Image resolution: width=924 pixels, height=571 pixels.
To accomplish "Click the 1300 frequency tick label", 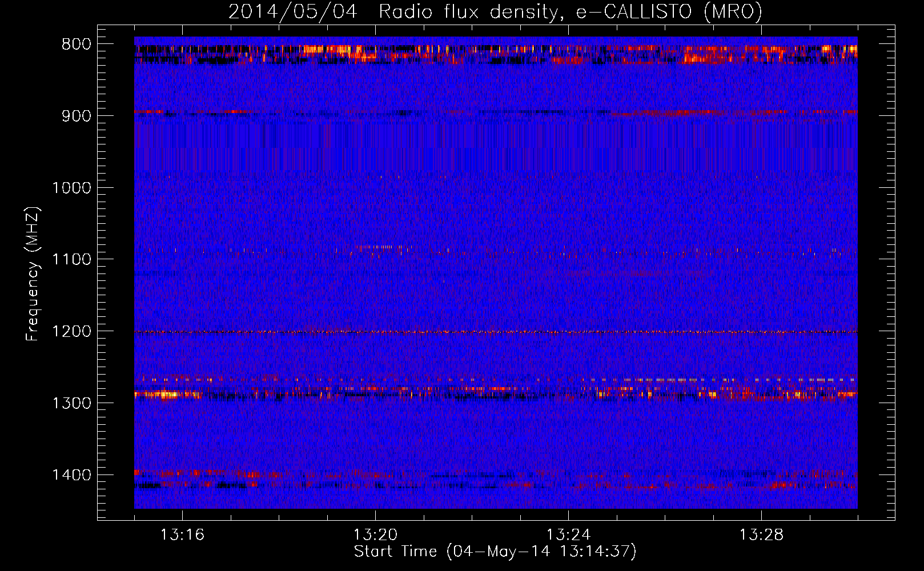I will pos(72,403).
